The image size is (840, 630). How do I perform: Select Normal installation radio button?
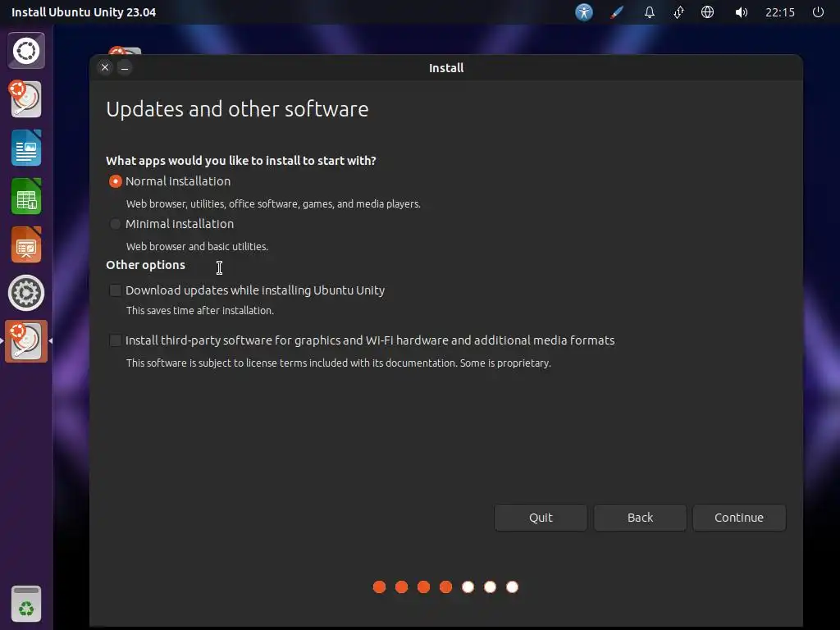point(115,181)
